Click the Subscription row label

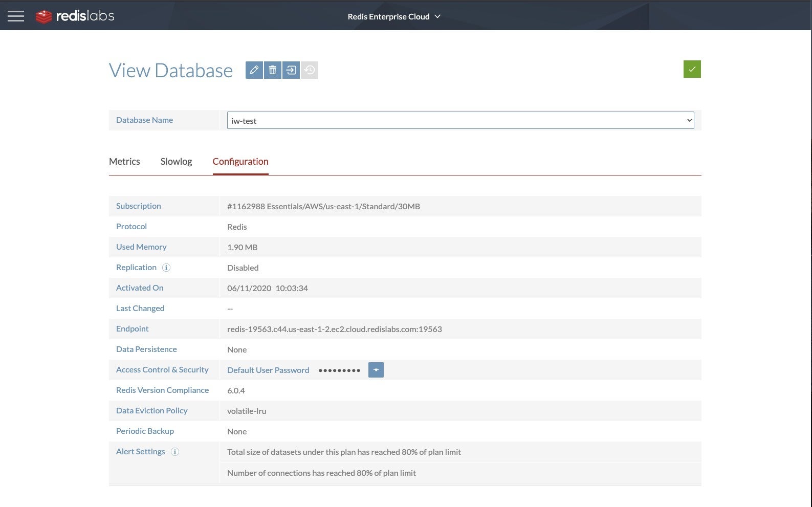139,206
